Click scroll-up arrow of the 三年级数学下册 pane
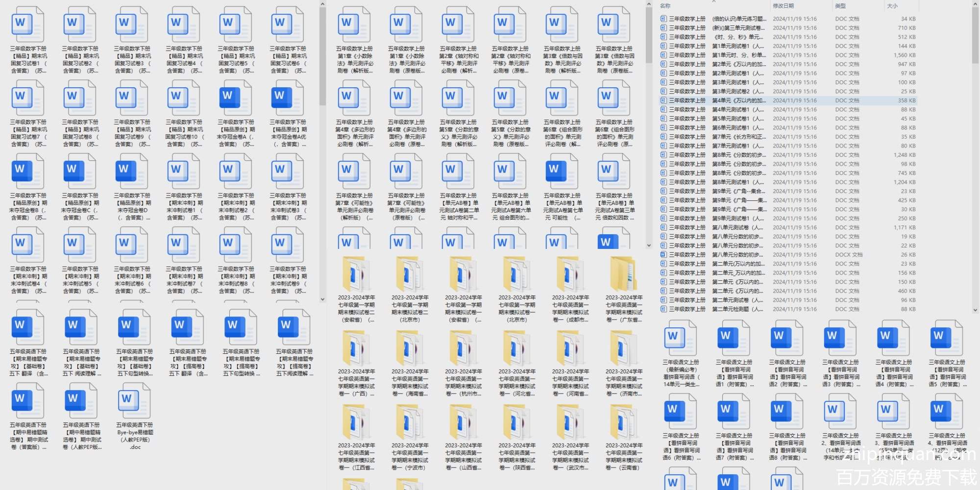Screen dimensions: 980x490 click(322, 4)
